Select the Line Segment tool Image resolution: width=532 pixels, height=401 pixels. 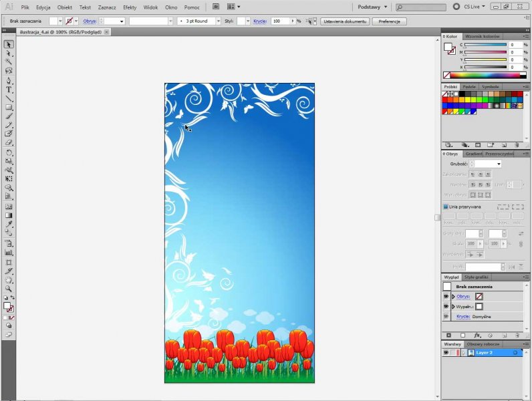point(9,98)
